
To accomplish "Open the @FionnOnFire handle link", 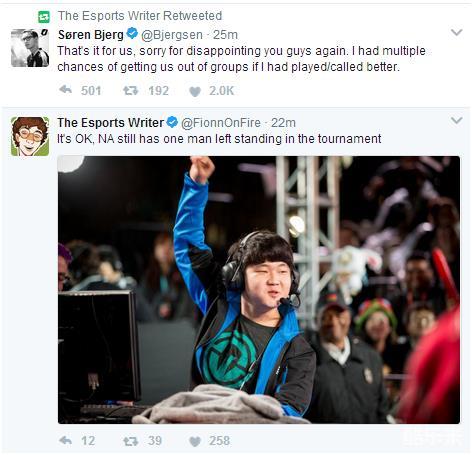I will [221, 123].
